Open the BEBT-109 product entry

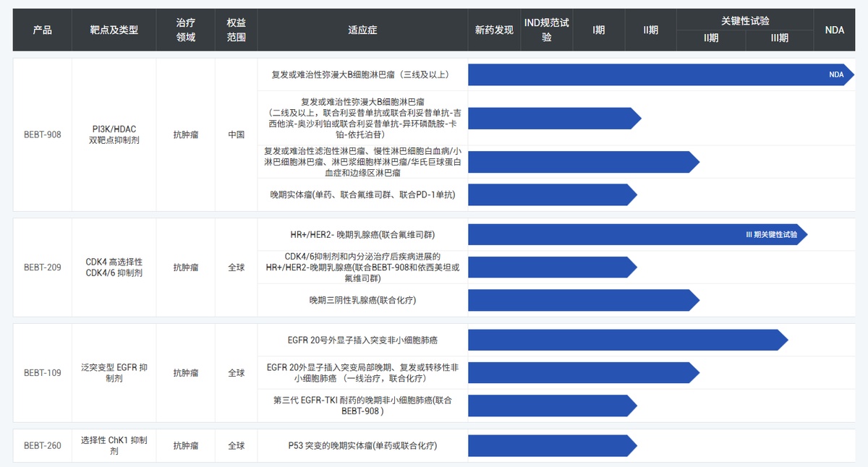click(x=42, y=373)
